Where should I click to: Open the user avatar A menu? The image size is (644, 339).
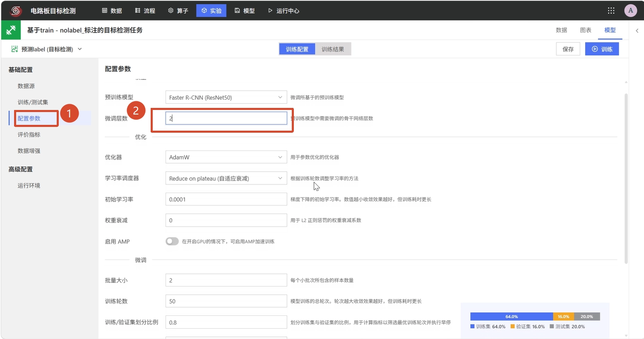tap(630, 11)
